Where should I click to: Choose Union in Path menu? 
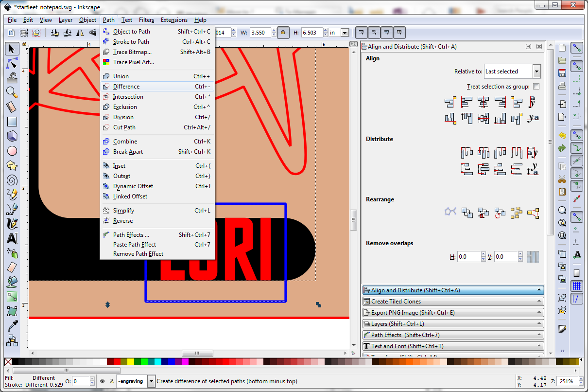click(157, 76)
